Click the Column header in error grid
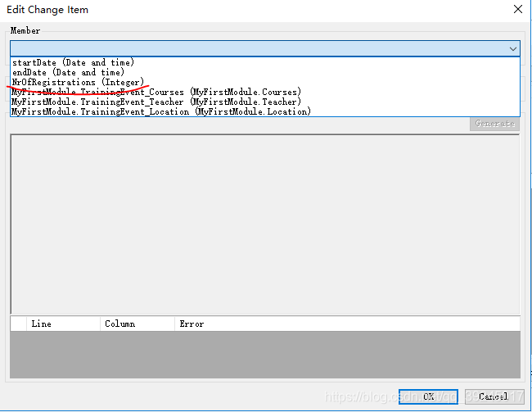Image resolution: width=532 pixels, height=412 pixels. point(137,324)
